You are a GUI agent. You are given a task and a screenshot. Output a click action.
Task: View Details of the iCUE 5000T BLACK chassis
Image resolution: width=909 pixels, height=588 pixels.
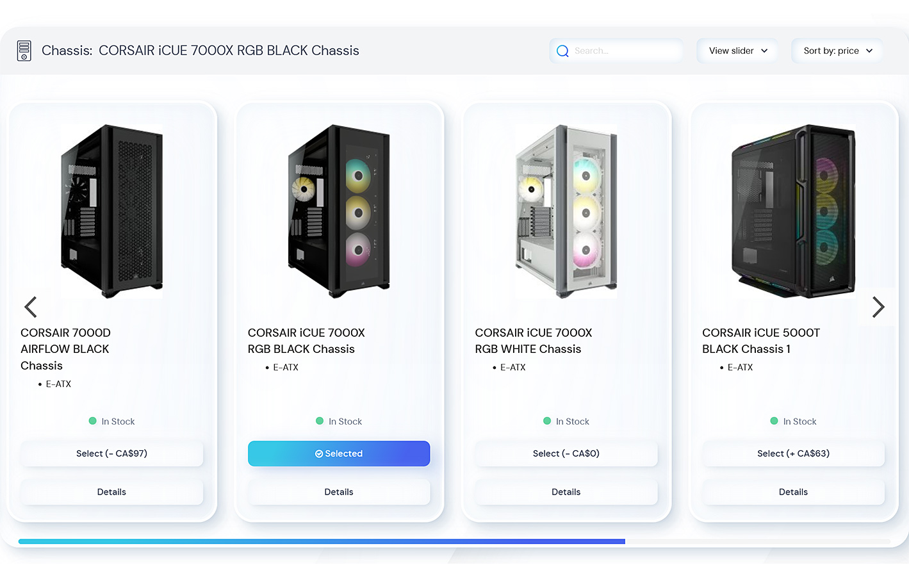pos(793,492)
